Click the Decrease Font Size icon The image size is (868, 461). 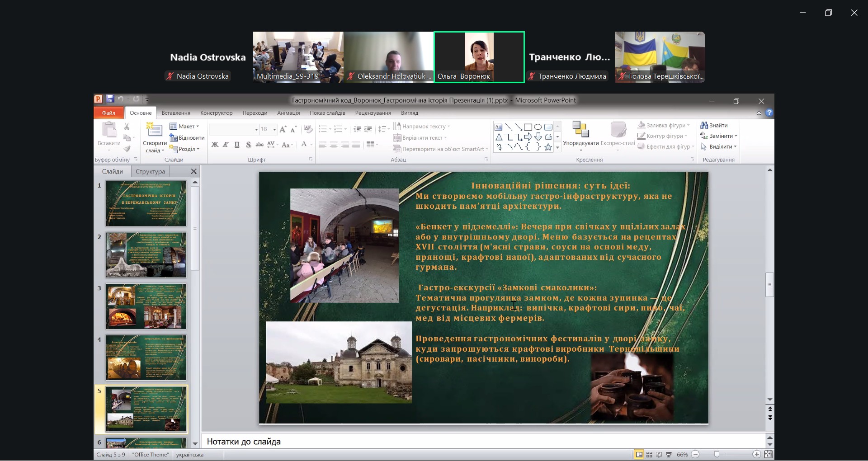pos(293,129)
